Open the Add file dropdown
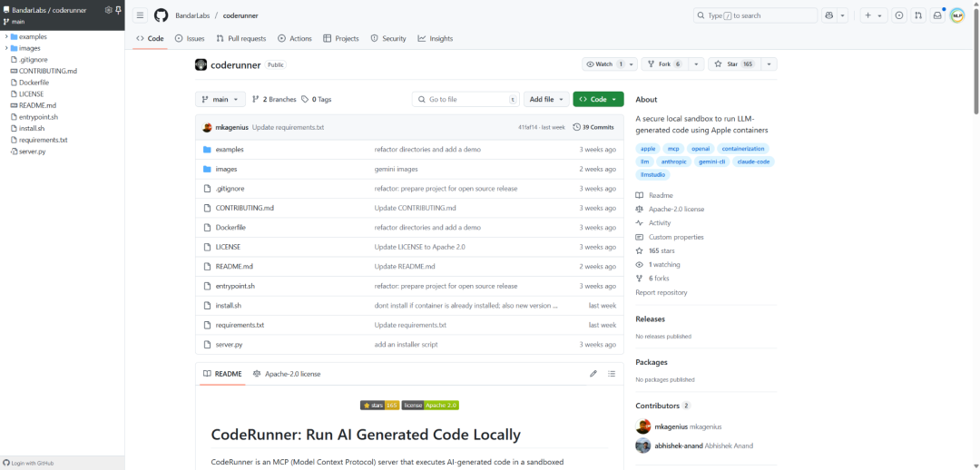The image size is (980, 470). (546, 100)
